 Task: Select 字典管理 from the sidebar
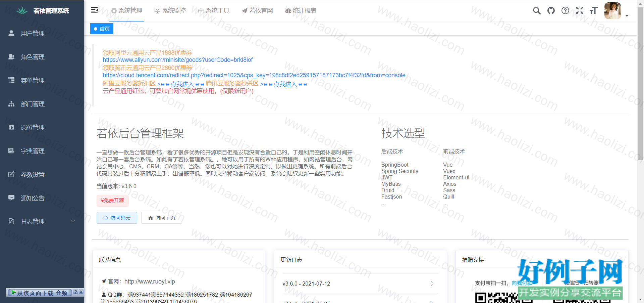coord(42,151)
